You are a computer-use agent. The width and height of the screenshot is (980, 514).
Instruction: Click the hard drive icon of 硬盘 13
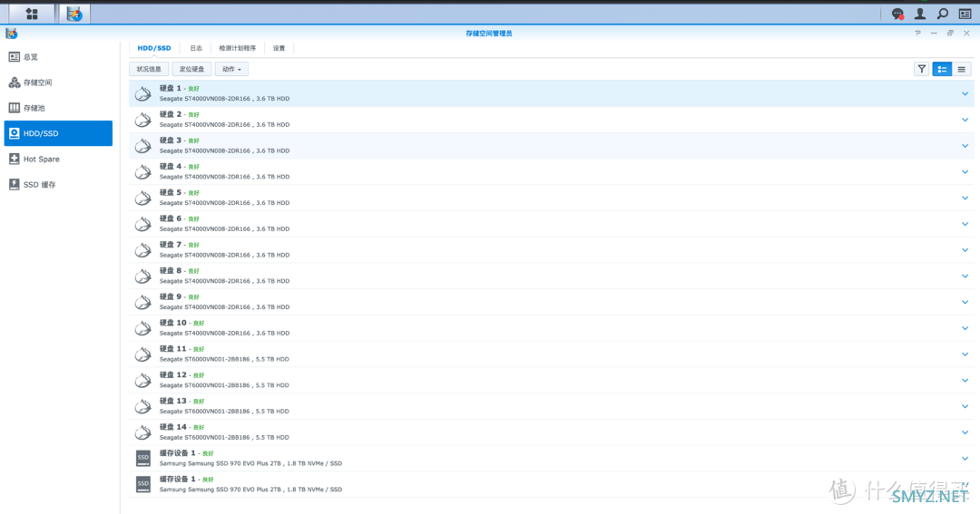(143, 407)
